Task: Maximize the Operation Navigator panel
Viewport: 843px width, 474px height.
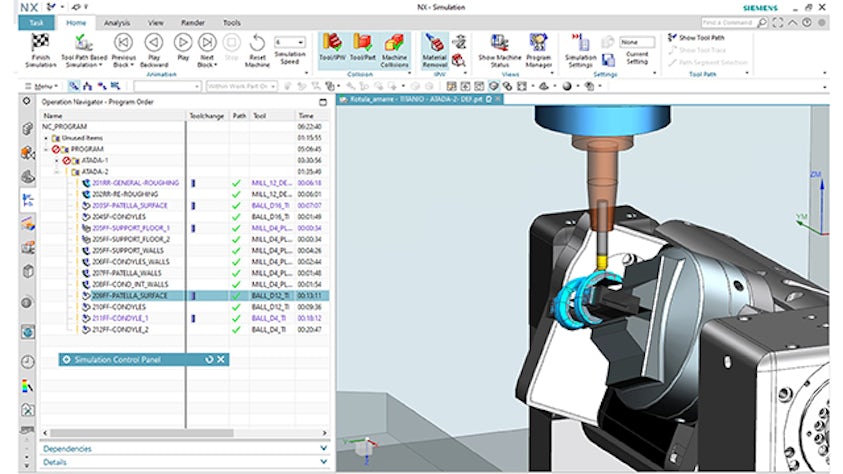Action: pos(323,102)
